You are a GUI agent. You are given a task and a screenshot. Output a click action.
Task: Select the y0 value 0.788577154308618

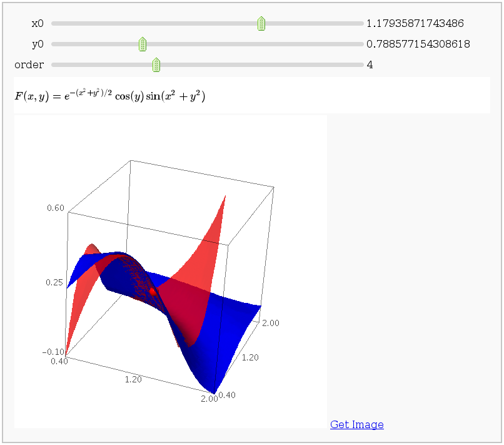418,44
